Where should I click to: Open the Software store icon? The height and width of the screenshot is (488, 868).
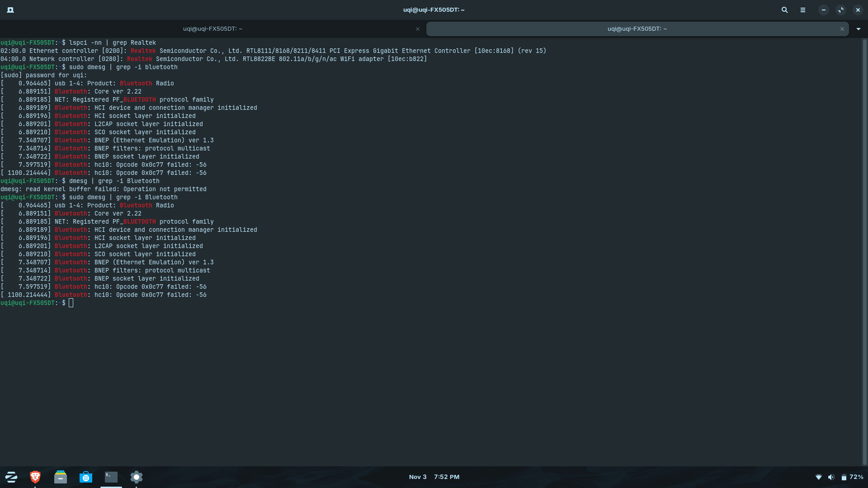(86, 477)
